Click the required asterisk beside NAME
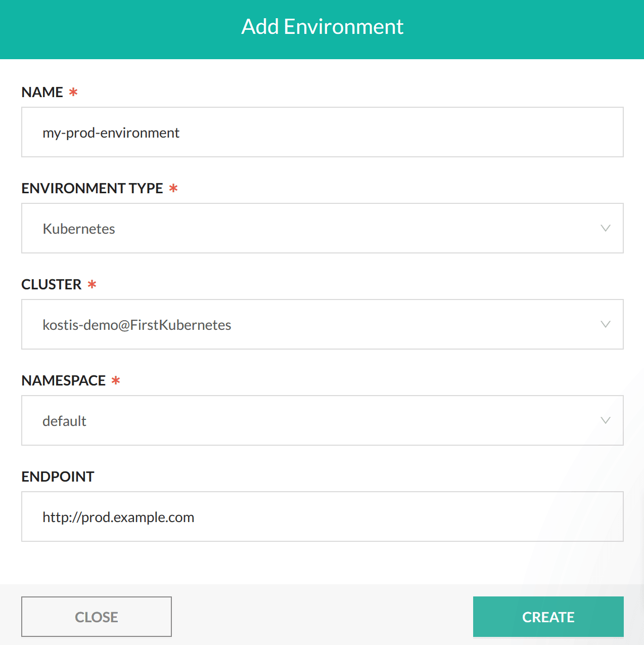 point(73,92)
